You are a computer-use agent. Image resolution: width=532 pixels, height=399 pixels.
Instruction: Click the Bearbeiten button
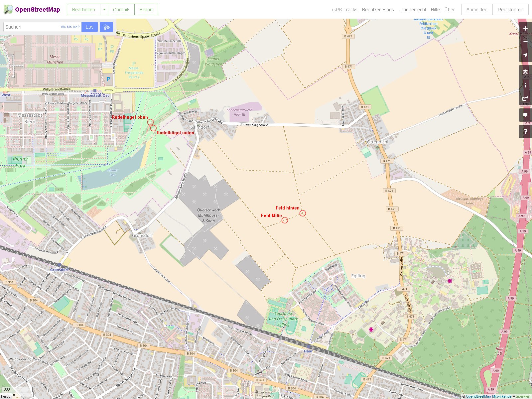point(83,10)
